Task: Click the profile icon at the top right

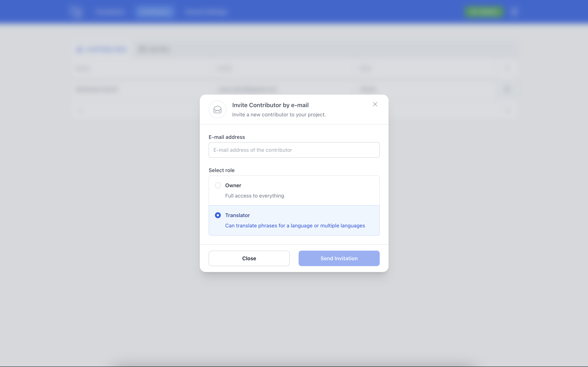Action: pyautogui.click(x=514, y=11)
